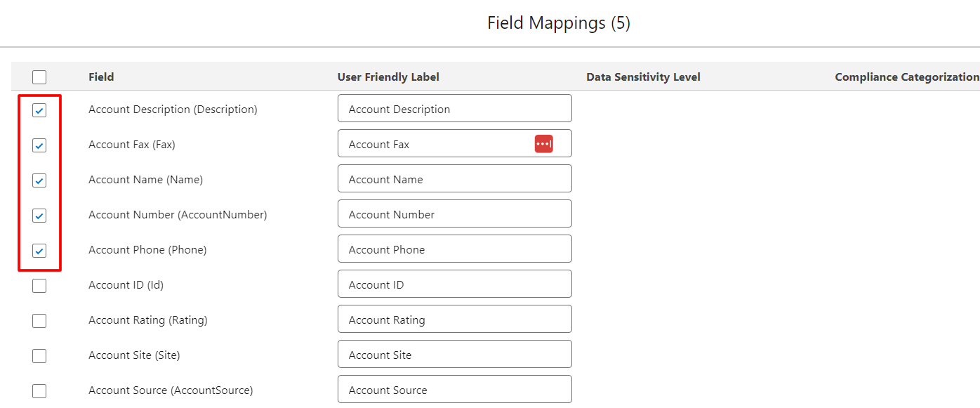Viewport: 980px width, 408px height.
Task: Tick the Account Source checkbox
Action: click(39, 391)
